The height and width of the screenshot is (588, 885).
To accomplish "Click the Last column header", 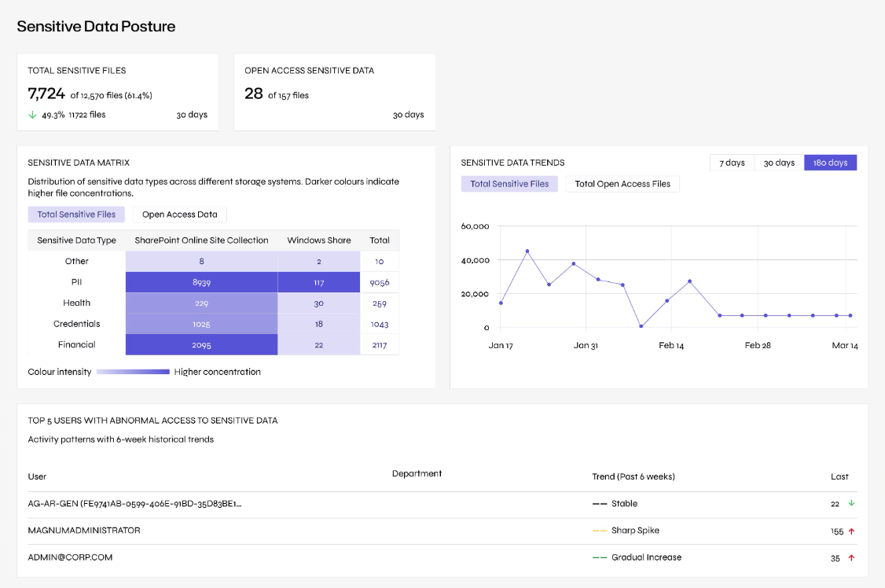I will (x=839, y=477).
